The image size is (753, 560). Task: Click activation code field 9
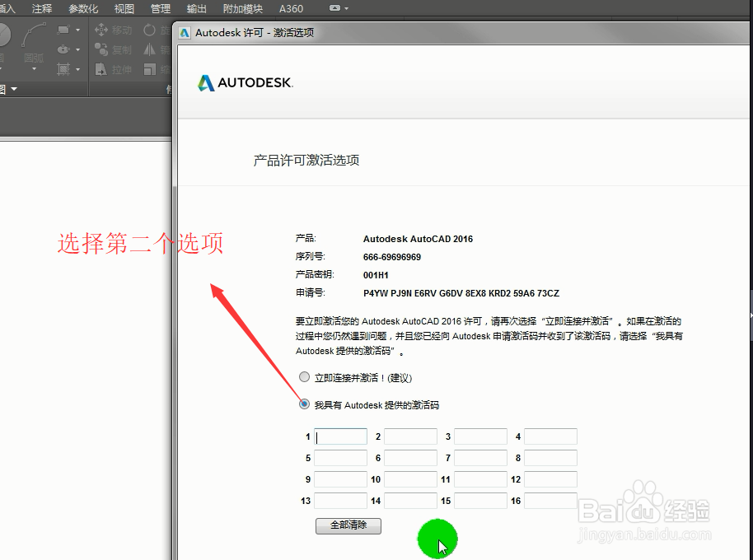340,479
